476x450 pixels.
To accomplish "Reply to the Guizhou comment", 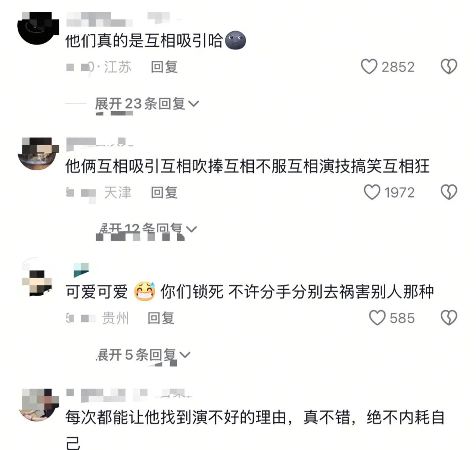I will click(161, 318).
